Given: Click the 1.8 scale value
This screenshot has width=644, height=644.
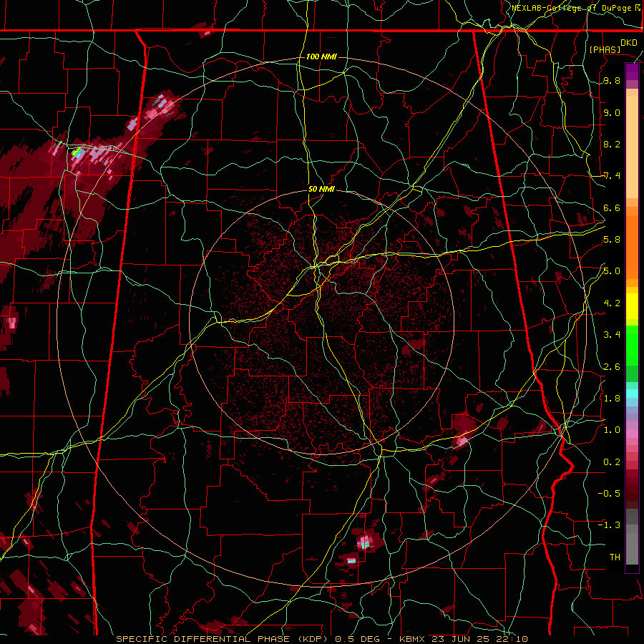Looking at the screenshot, I should pyautogui.click(x=612, y=399).
